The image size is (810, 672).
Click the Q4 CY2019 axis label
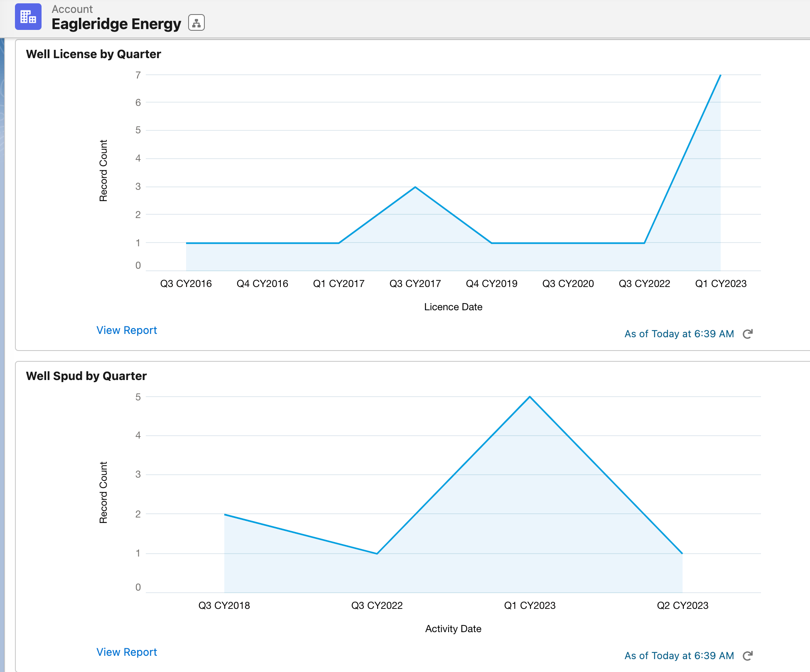point(491,284)
